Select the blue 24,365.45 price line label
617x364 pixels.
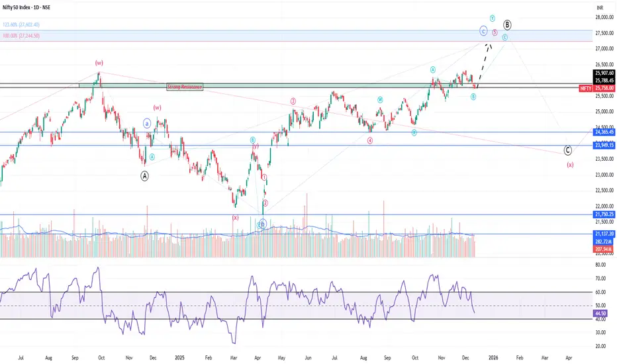(604, 132)
